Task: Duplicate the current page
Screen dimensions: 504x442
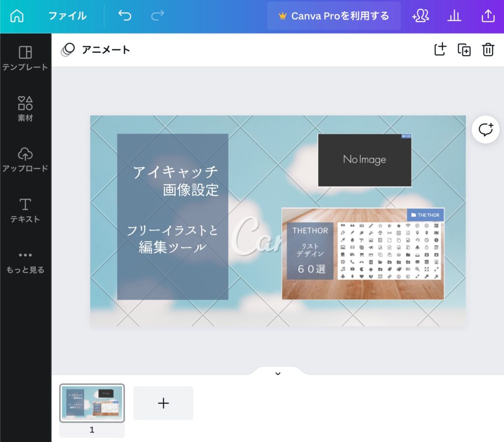Action: 464,50
